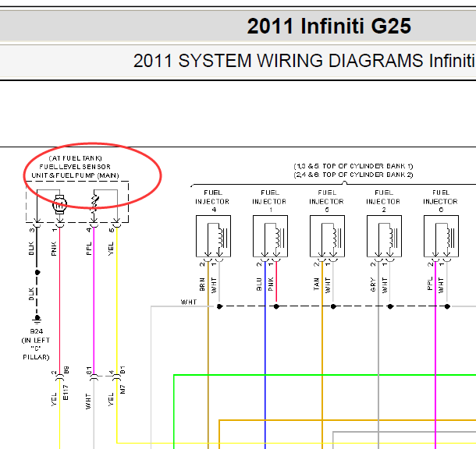Click the "(IN LEFT C PILLAR)" location text

point(36,348)
